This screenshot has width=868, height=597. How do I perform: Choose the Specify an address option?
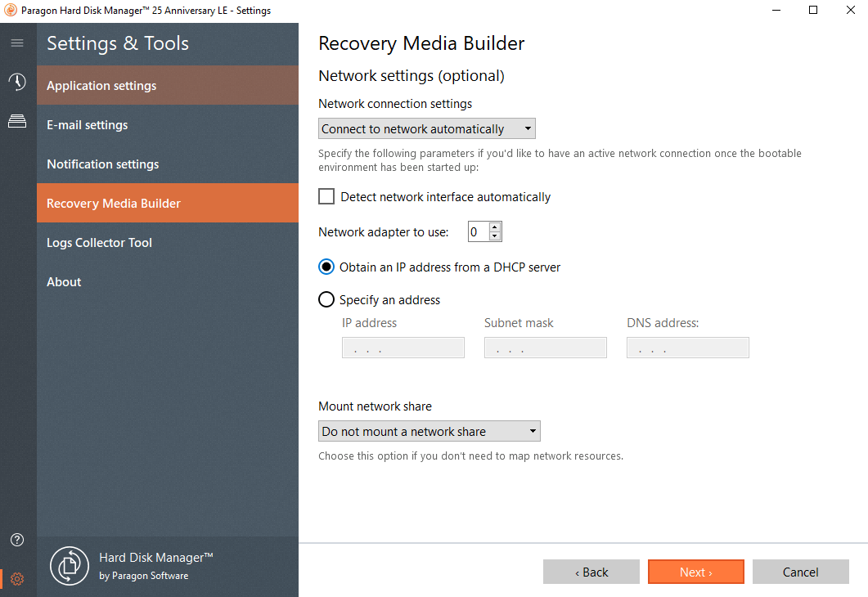pos(326,299)
